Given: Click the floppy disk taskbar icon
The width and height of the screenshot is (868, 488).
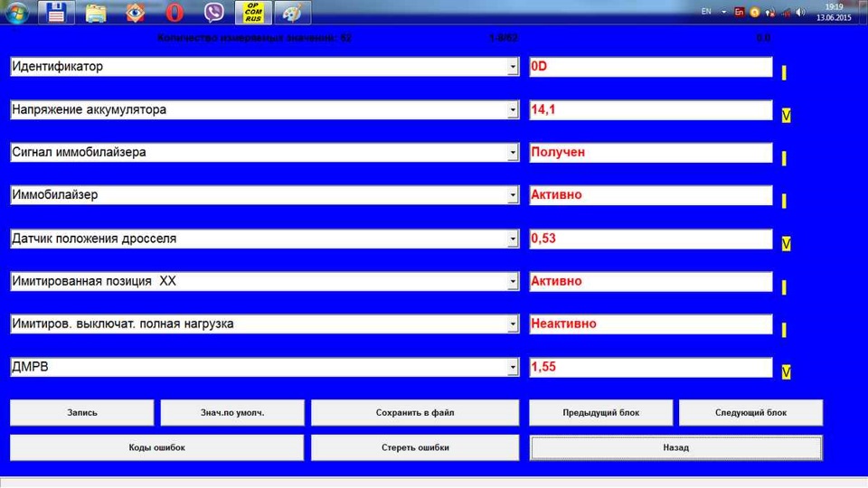Looking at the screenshot, I should [x=56, y=12].
